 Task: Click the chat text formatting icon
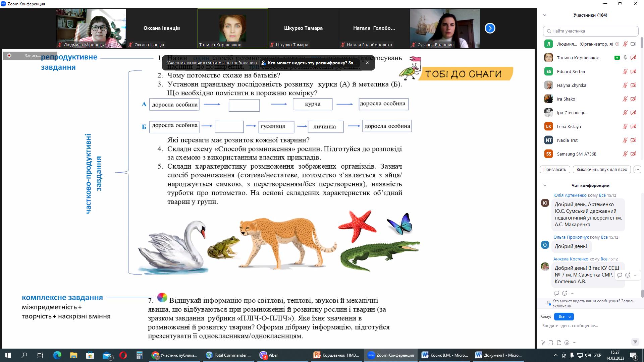click(x=543, y=343)
